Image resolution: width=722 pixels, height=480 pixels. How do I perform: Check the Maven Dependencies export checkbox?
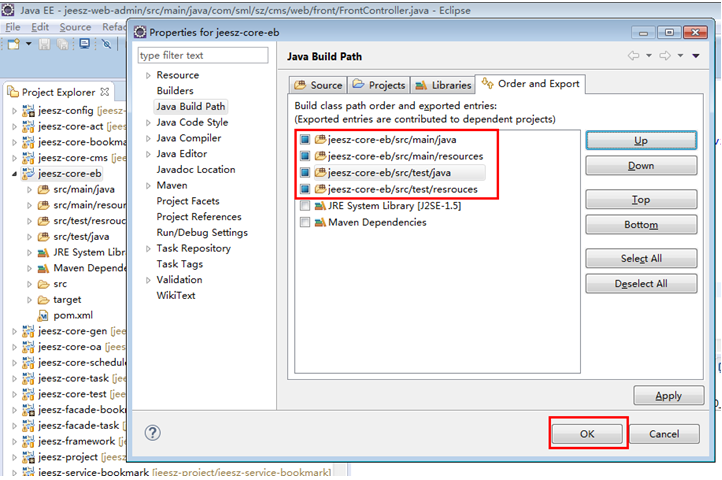click(x=305, y=222)
